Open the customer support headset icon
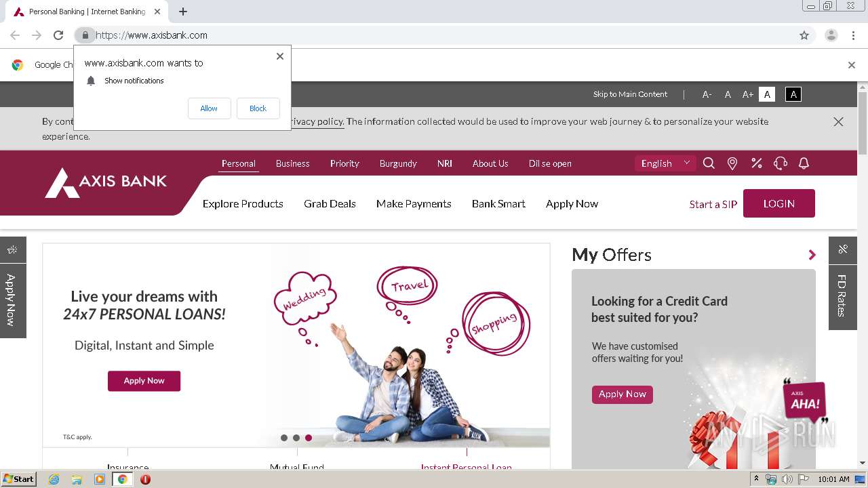This screenshot has width=868, height=488. click(781, 163)
